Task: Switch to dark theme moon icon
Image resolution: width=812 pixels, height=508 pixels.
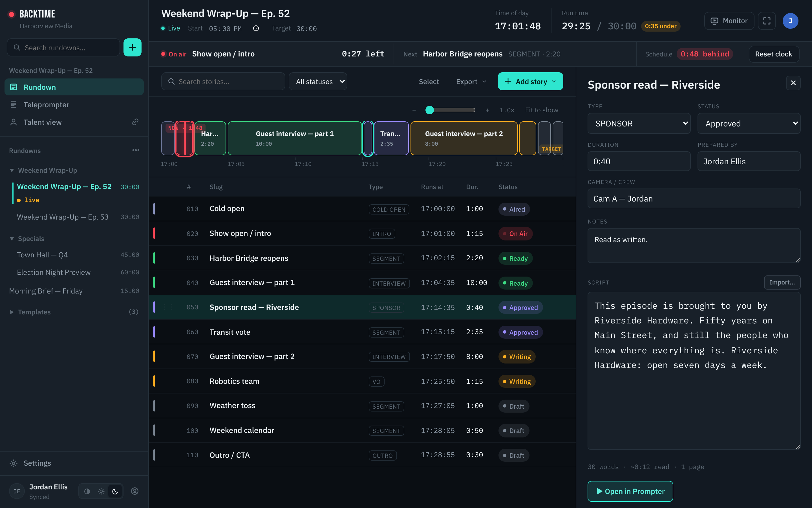Action: (115, 491)
